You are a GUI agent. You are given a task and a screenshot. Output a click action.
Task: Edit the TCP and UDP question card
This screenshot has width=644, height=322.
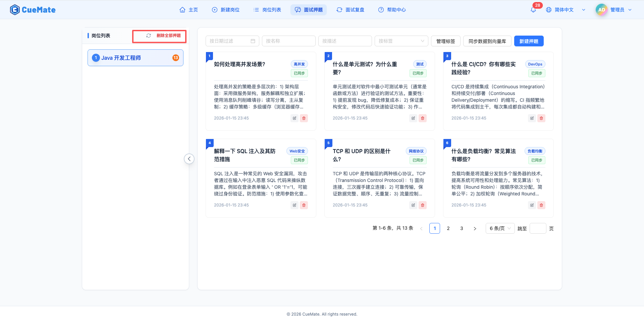click(413, 205)
